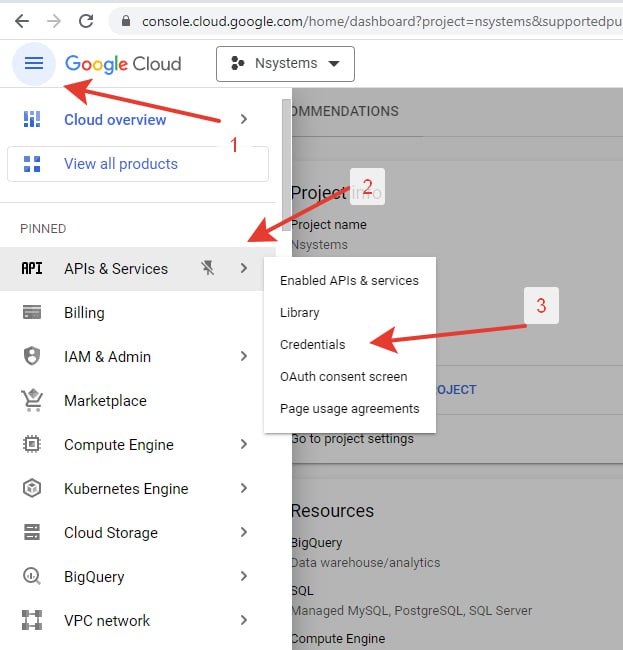623x650 pixels.
Task: Click the View all products grid icon
Action: 32,164
